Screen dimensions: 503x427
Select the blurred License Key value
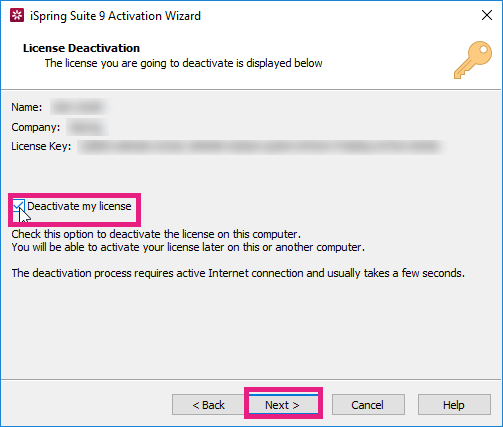pos(260,147)
